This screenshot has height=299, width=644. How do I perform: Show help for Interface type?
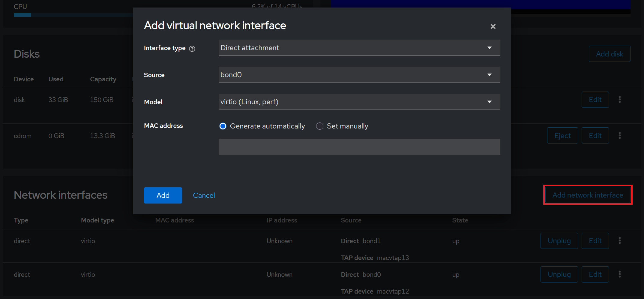[192, 49]
